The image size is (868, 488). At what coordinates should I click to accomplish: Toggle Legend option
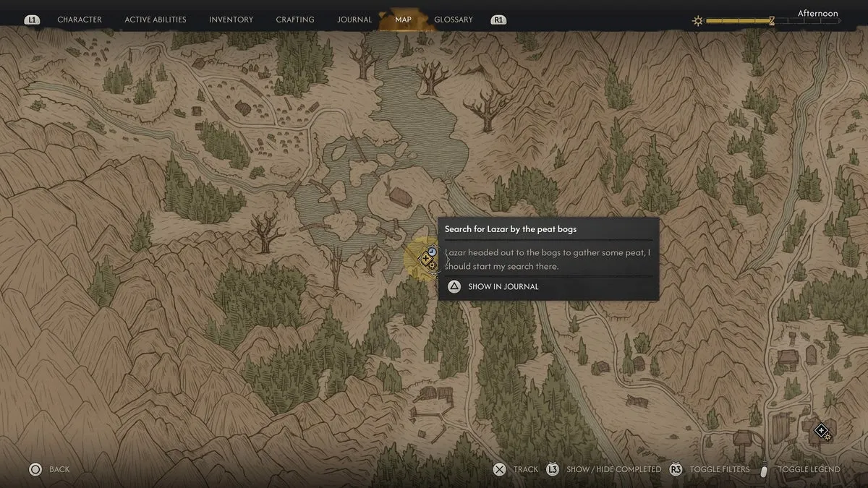(x=809, y=469)
